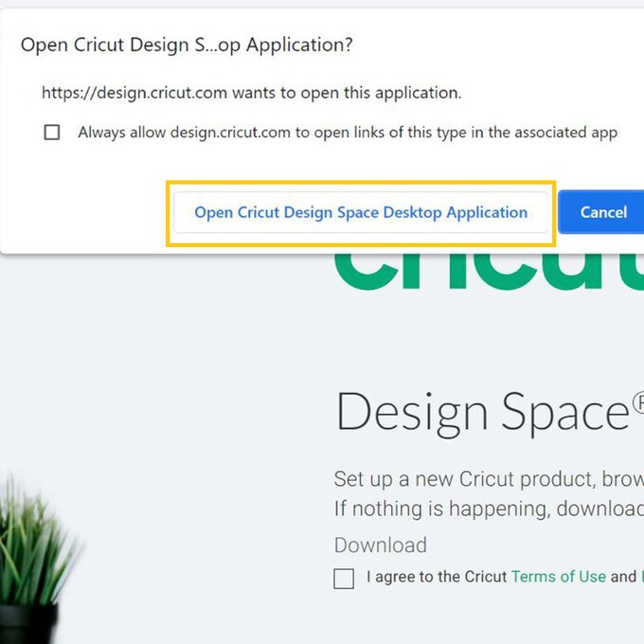Open Cricut Design Space Desktop Application button
The image size is (644, 644).
(361, 212)
